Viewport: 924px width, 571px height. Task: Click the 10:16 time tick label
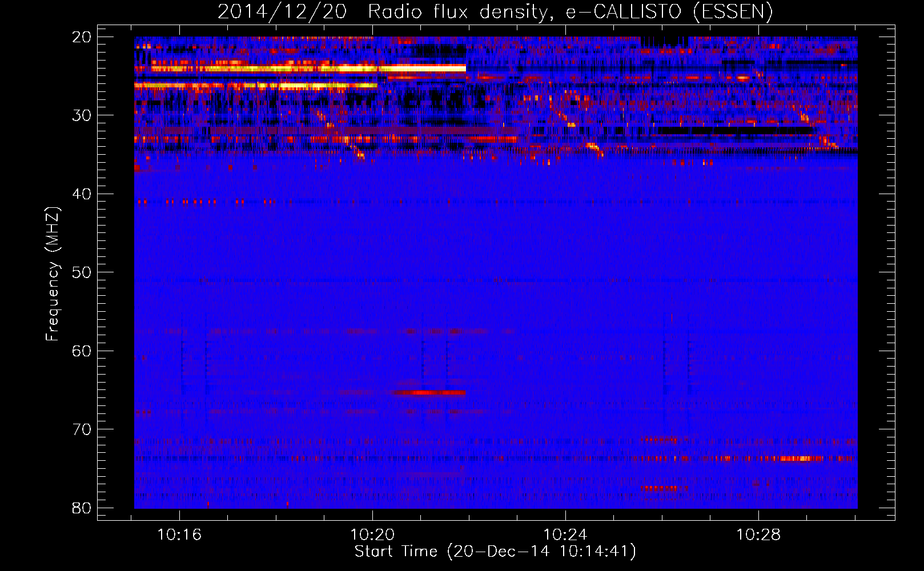(x=179, y=535)
